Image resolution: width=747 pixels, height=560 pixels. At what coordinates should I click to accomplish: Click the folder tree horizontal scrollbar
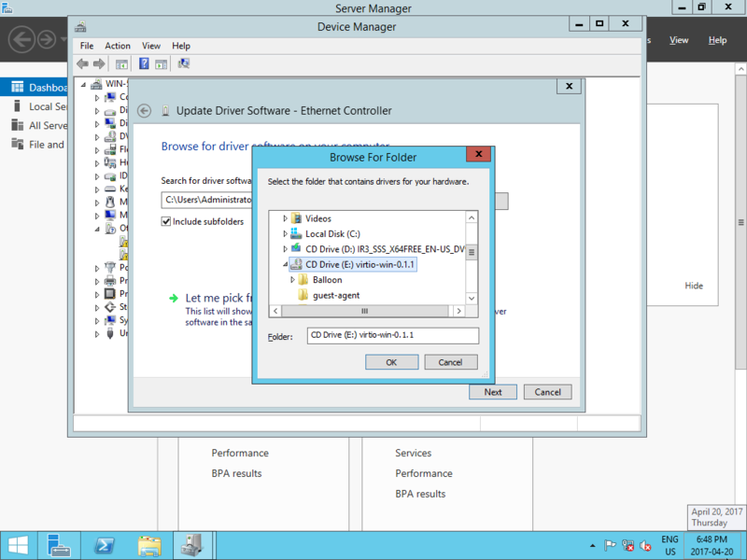364,311
